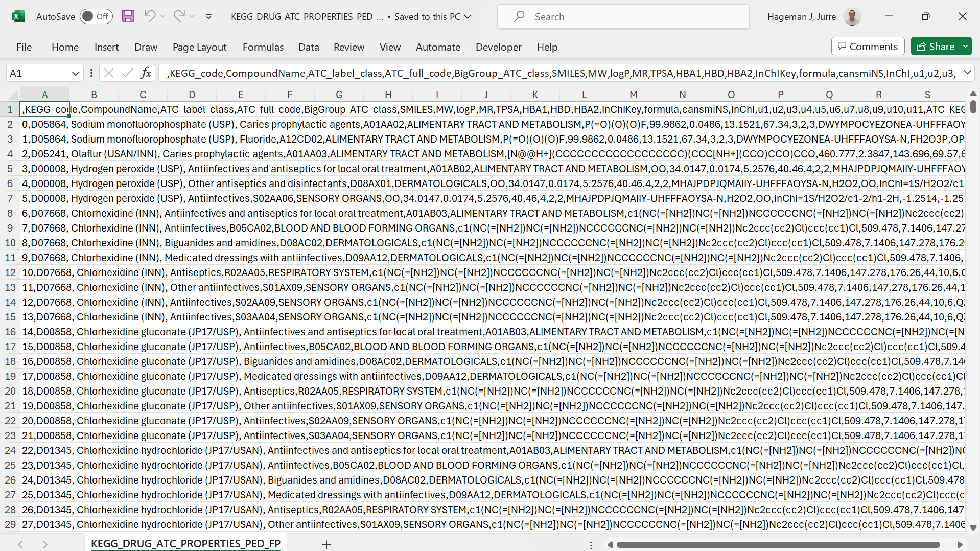Click the Undo icon
This screenshot has height=551, width=980.
click(x=149, y=16)
